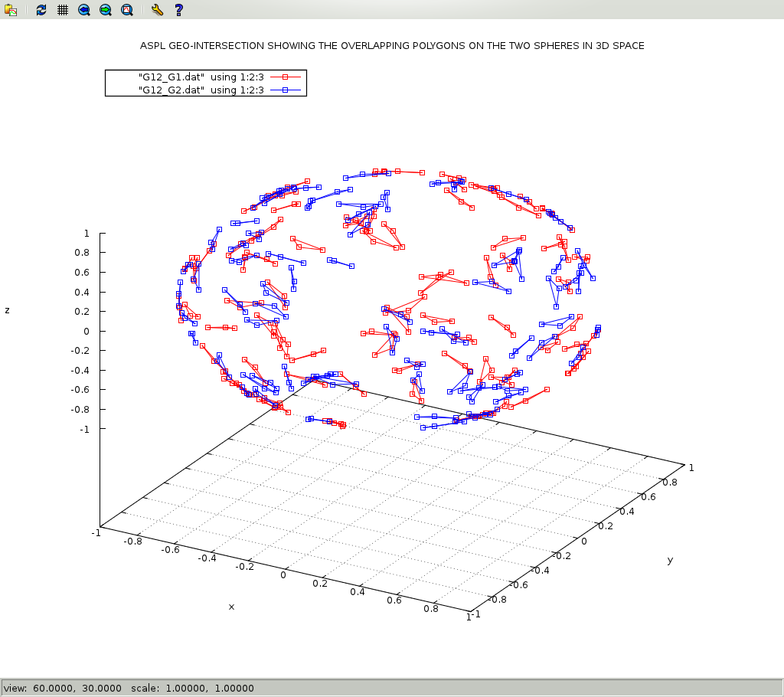The width and height of the screenshot is (784, 697).
Task: Click the blue line sample in legend
Action: [x=285, y=90]
